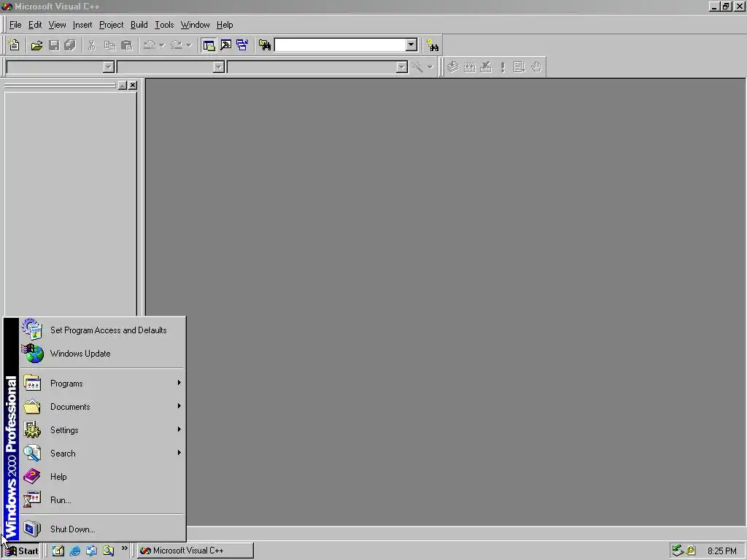747x560 pixels.
Task: Expand the quick launch overflow chevron
Action: 124,548
